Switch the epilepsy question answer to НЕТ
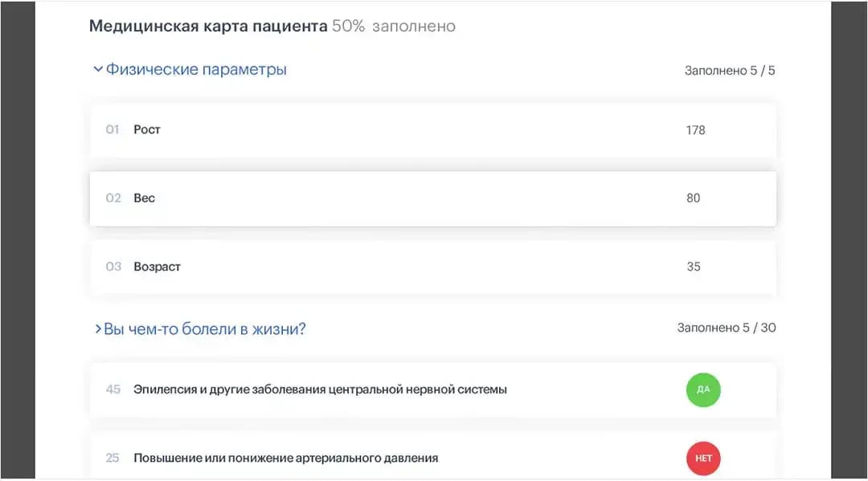 [x=703, y=389]
